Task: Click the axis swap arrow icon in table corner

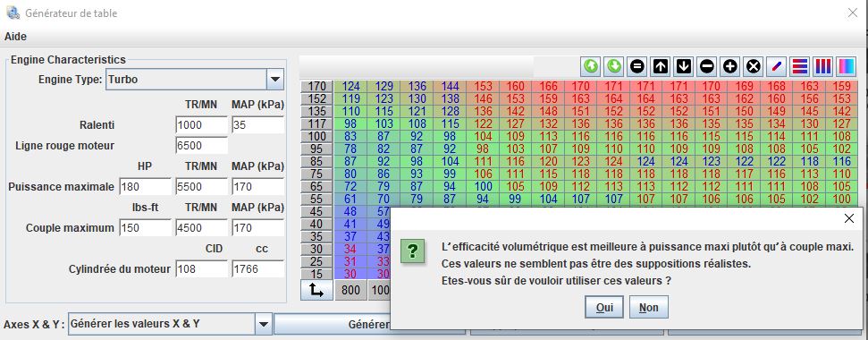Action: click(316, 290)
